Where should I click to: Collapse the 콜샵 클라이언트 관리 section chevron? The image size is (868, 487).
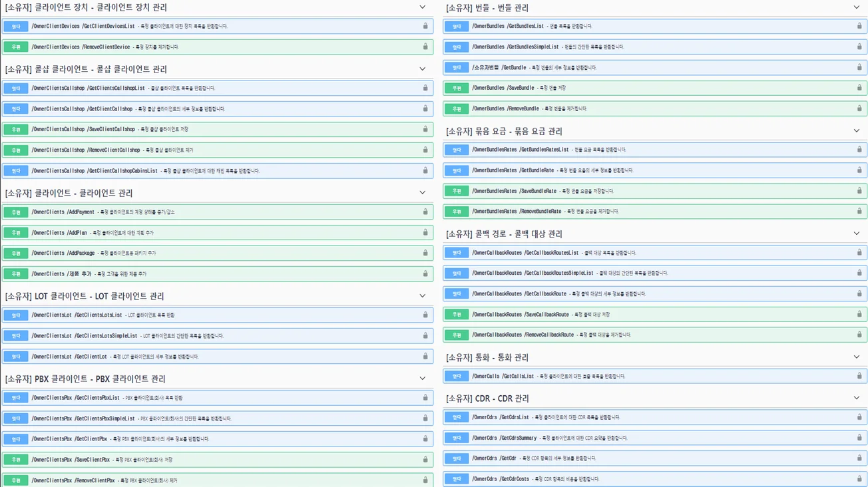point(422,69)
